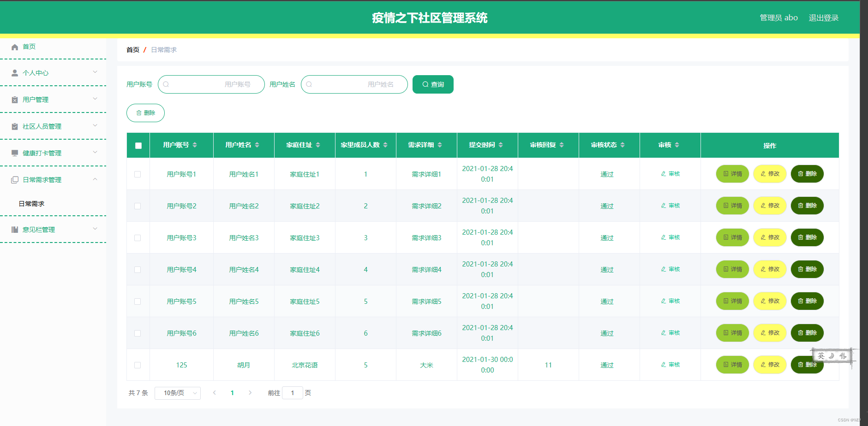This screenshot has width=868, height=426.
Task: Check the row checkbox for 用户账号1
Action: 138,174
